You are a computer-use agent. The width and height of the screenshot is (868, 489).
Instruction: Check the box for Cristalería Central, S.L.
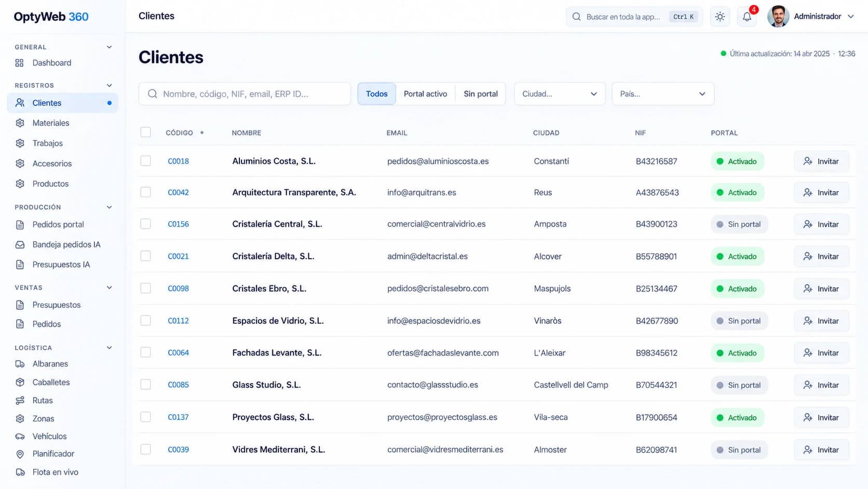145,224
